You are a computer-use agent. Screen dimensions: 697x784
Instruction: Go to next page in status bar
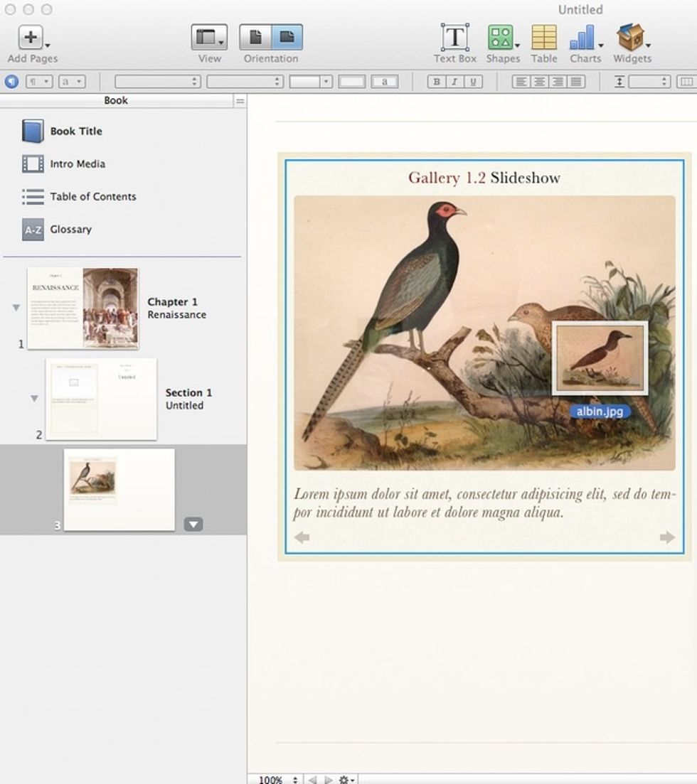(x=329, y=780)
